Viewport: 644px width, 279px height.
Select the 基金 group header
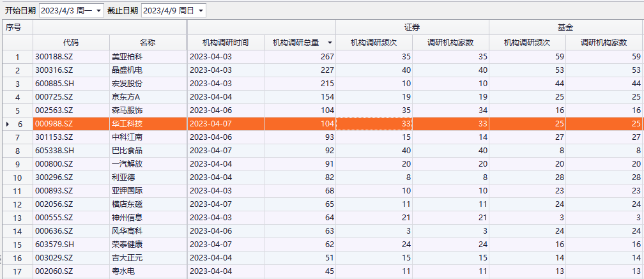tap(565, 27)
